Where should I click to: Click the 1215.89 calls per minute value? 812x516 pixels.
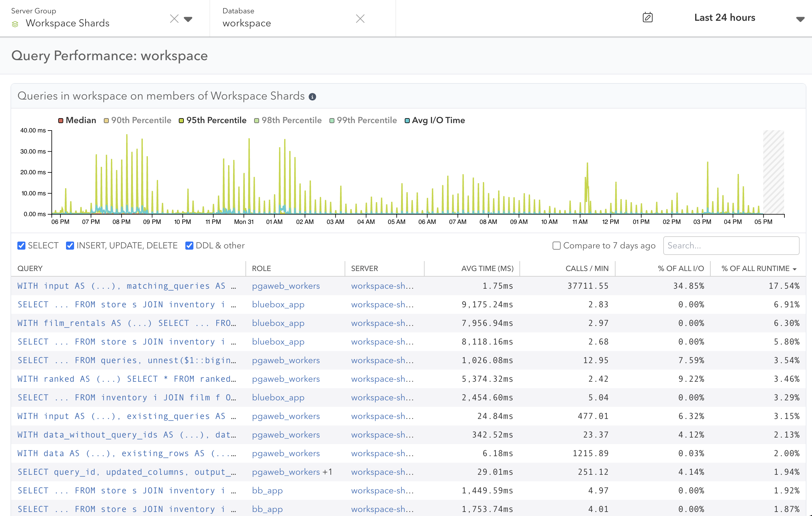pos(590,453)
